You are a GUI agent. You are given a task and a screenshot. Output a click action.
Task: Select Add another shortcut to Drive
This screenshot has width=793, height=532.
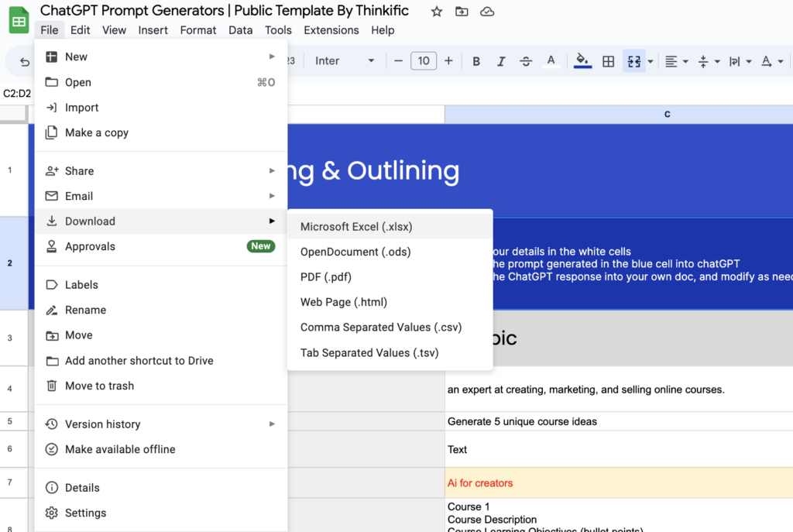(x=161, y=361)
